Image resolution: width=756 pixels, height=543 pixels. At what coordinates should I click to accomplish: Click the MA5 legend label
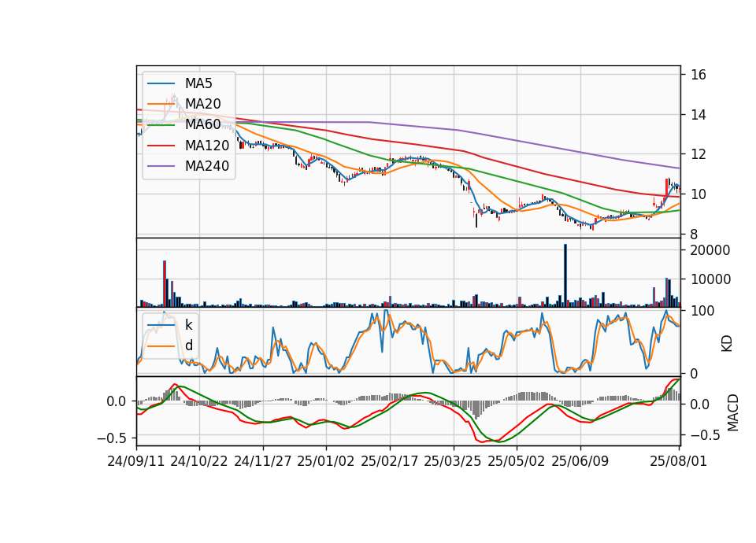198,83
